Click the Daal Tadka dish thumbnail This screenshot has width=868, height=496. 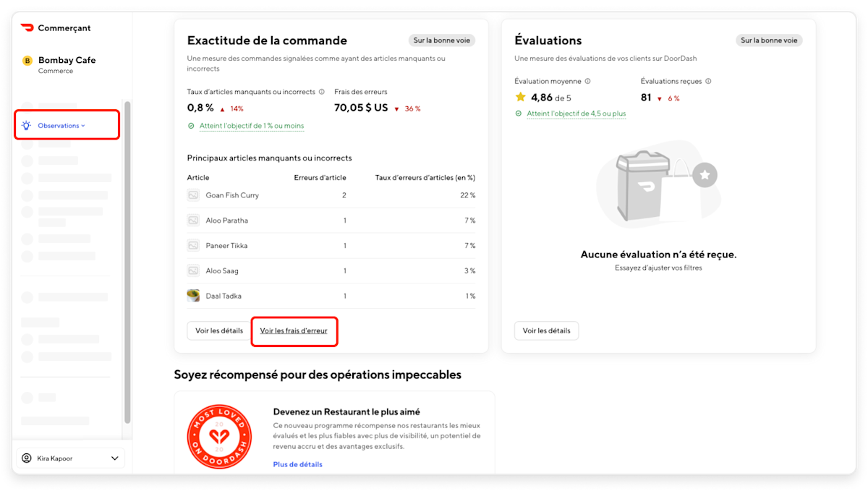click(193, 296)
